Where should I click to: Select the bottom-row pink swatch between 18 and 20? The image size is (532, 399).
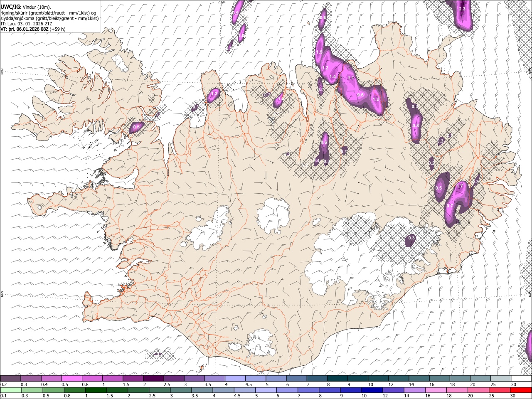tap(458, 390)
